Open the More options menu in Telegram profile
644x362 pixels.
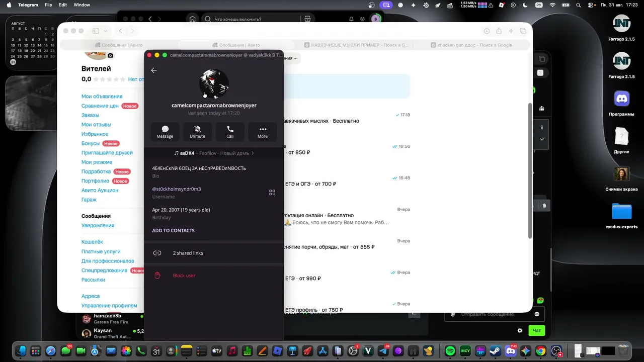point(263,132)
